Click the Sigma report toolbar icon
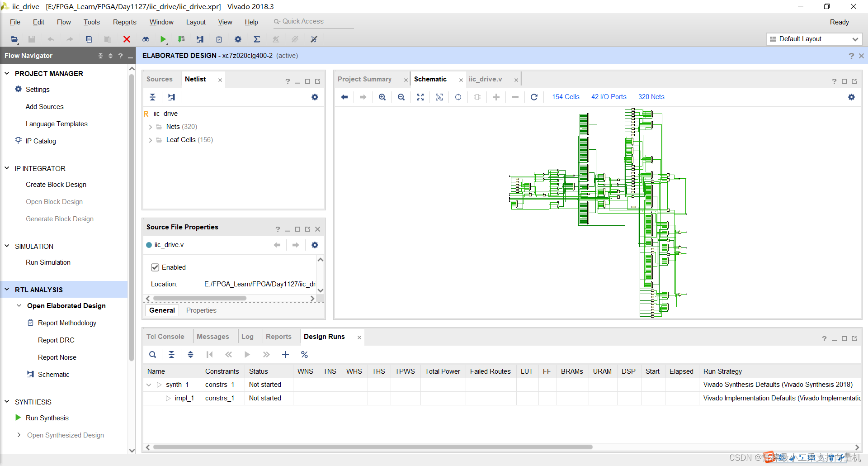The image size is (868, 466). point(257,39)
